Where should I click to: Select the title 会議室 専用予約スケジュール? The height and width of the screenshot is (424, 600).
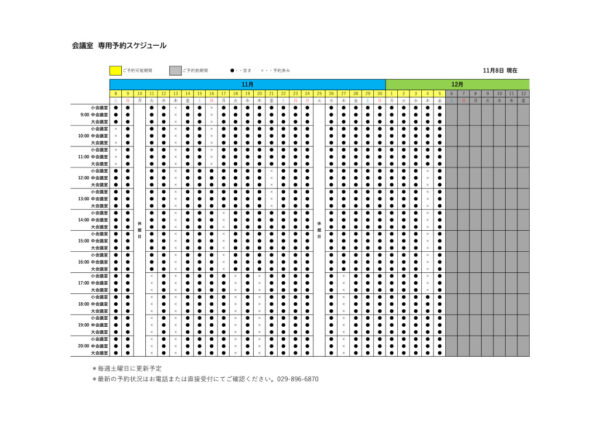[x=119, y=46]
